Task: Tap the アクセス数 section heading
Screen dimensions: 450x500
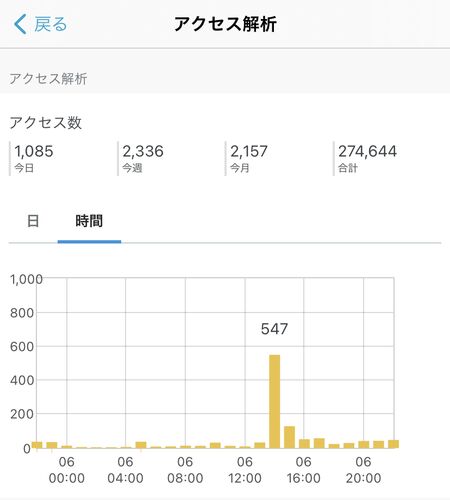Action: 46,123
